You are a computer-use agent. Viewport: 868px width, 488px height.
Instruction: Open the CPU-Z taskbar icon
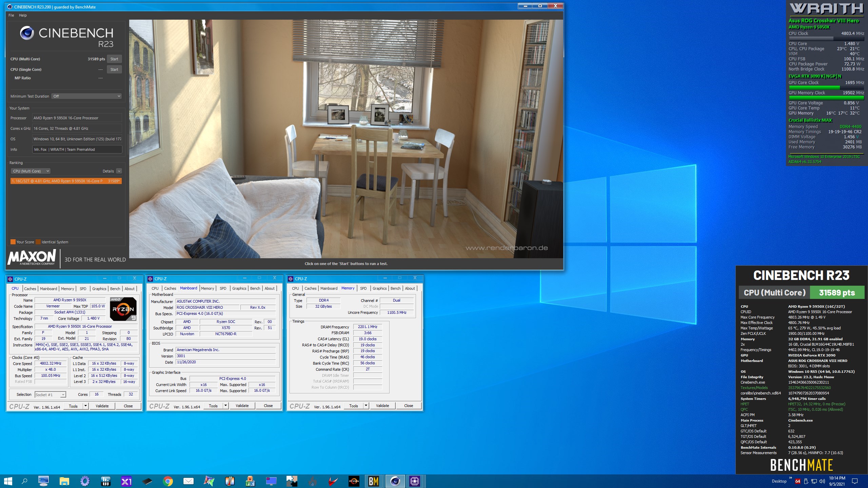pos(415,481)
